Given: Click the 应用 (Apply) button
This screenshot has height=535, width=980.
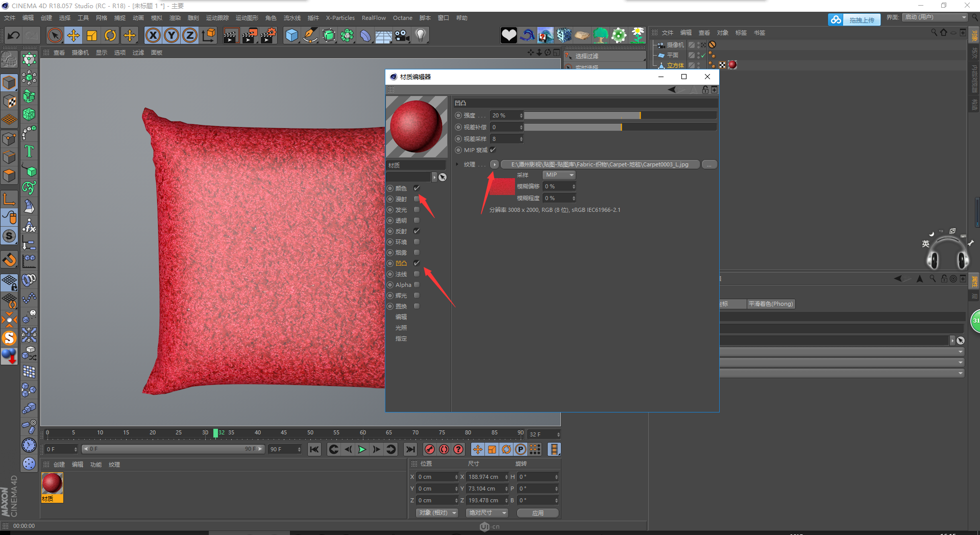Looking at the screenshot, I should click(x=537, y=513).
